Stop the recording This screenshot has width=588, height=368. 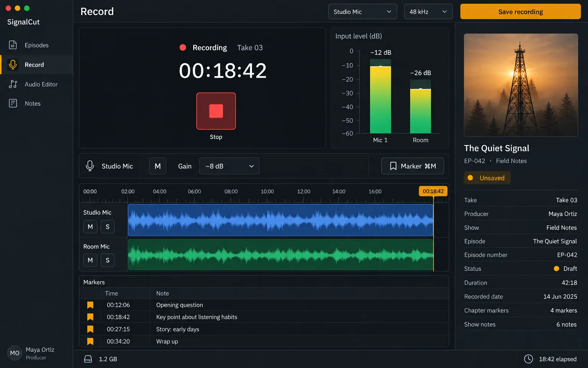216,111
